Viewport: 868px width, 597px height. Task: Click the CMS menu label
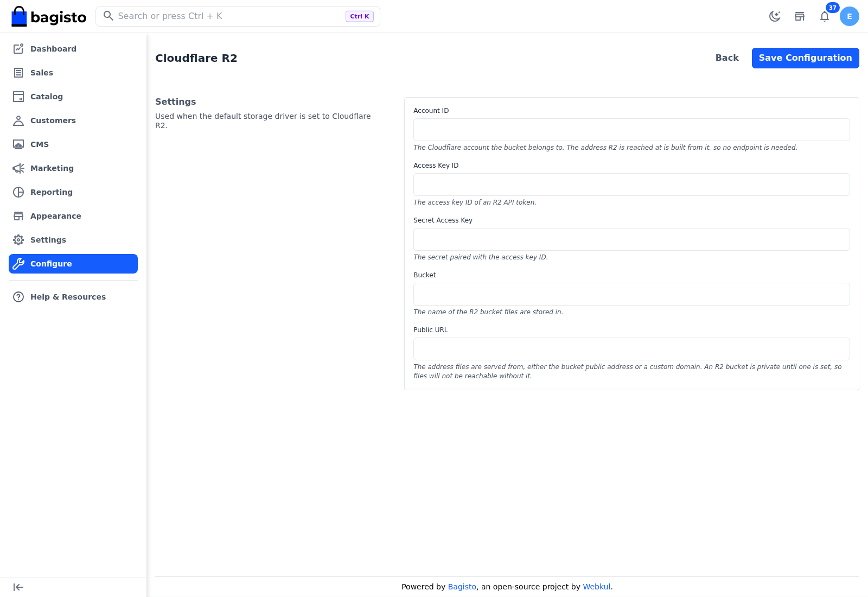[x=40, y=144]
